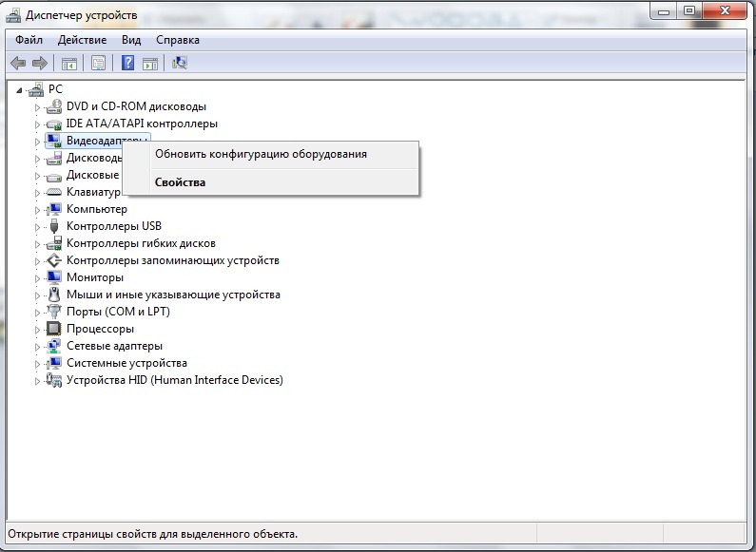Expand the Сетевые адаптеры node
This screenshot has height=552, width=756.
click(37, 347)
